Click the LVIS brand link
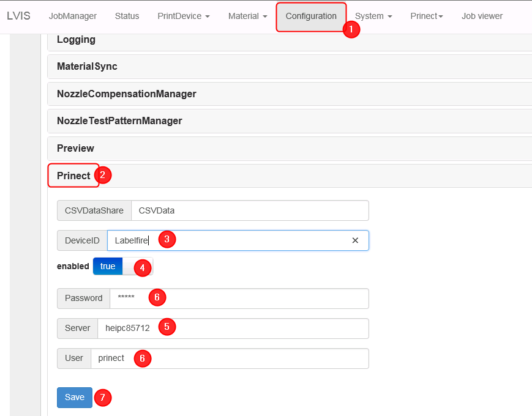The image size is (532, 416). 18,17
